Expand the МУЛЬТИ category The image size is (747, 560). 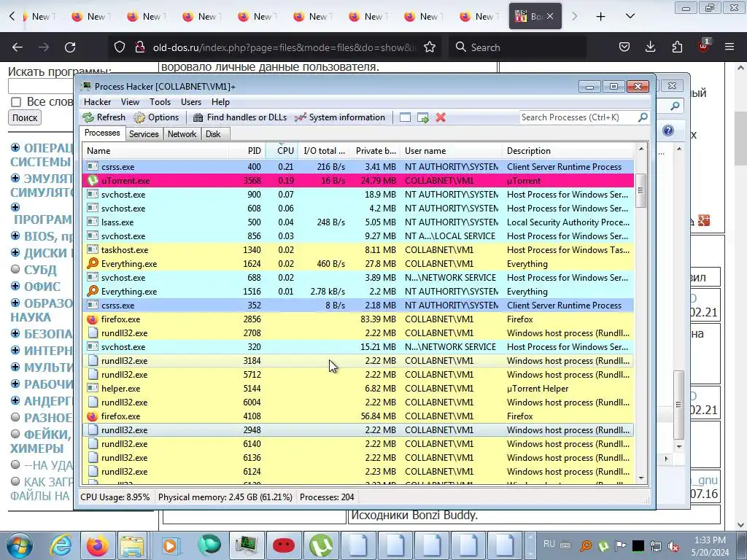click(15, 367)
